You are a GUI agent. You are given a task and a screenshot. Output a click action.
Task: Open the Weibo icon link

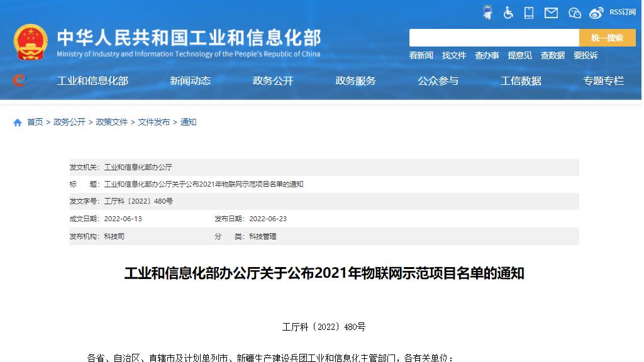pos(596,13)
